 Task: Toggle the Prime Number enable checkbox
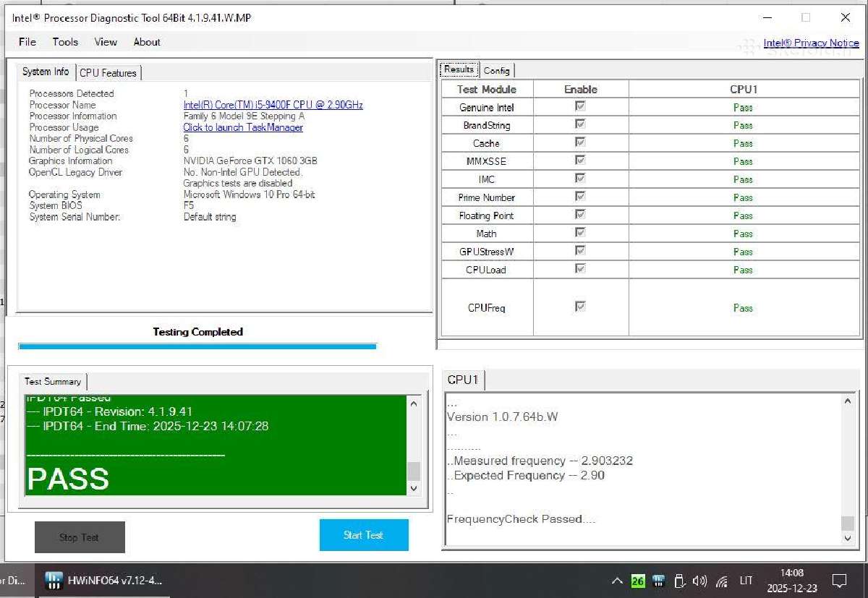click(580, 197)
